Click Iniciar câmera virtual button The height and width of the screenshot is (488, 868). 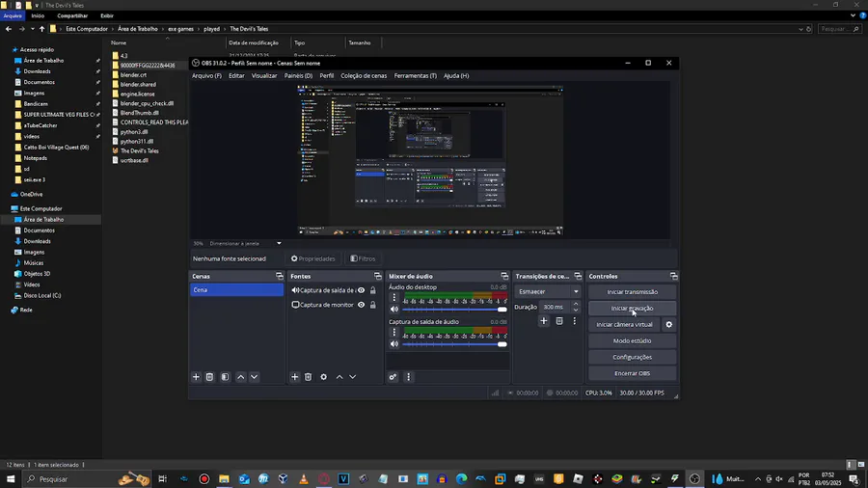pyautogui.click(x=624, y=325)
